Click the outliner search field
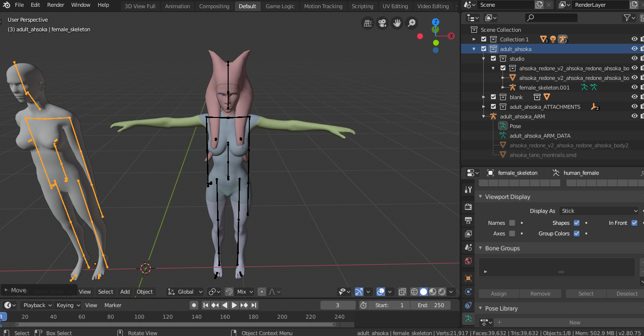 551,18
